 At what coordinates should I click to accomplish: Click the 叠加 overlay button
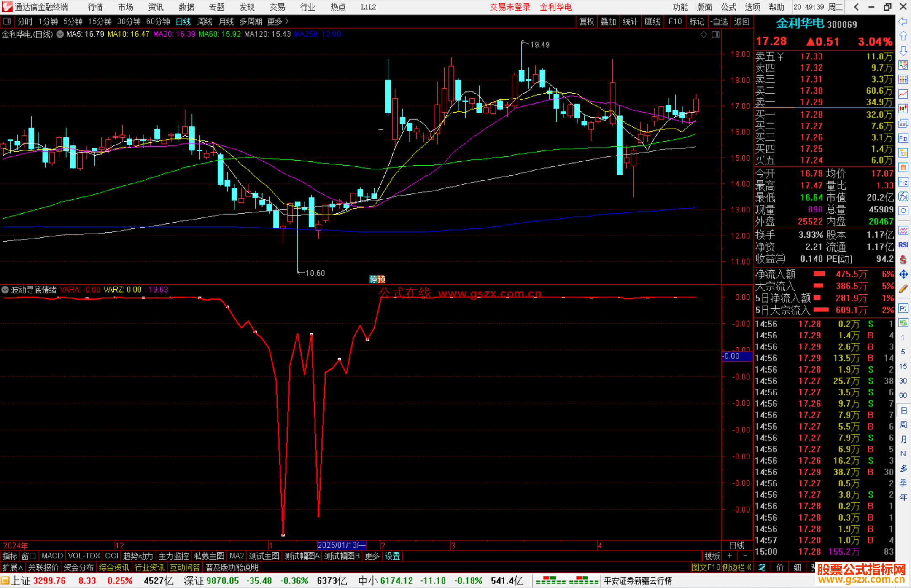tap(608, 21)
